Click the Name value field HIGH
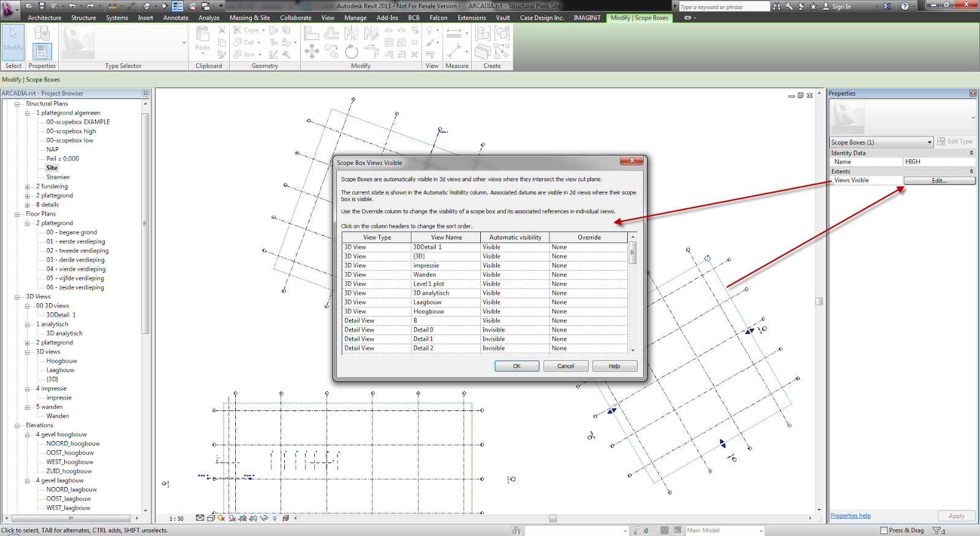The height and width of the screenshot is (536, 980). 939,162
